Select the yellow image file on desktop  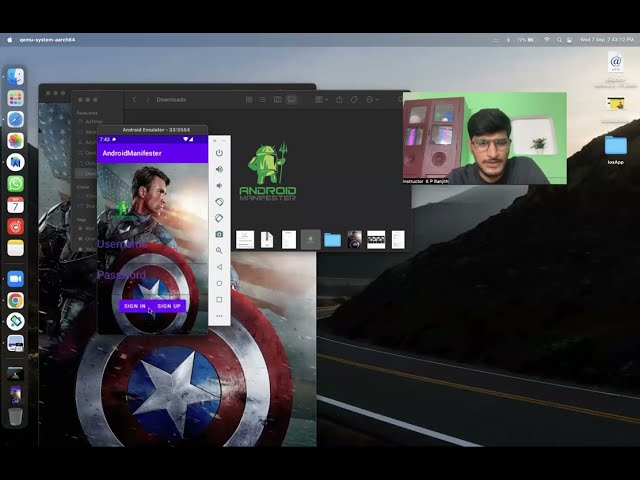coord(616,104)
